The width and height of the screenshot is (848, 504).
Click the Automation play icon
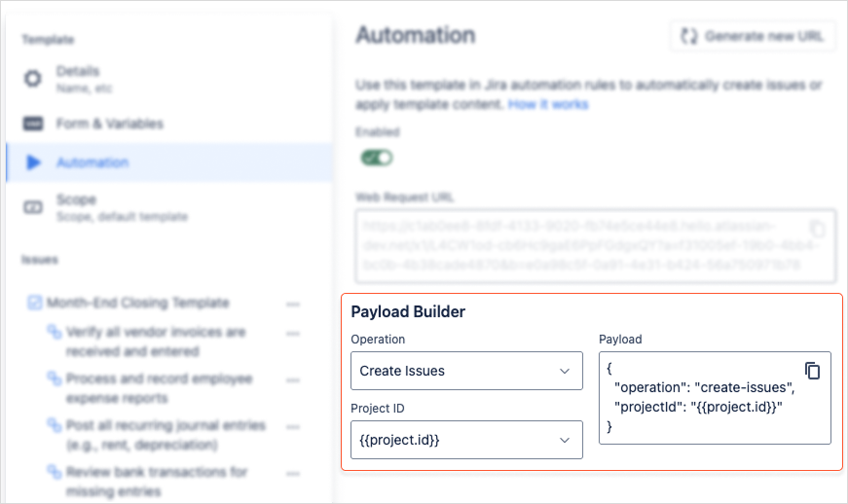pyautogui.click(x=33, y=162)
